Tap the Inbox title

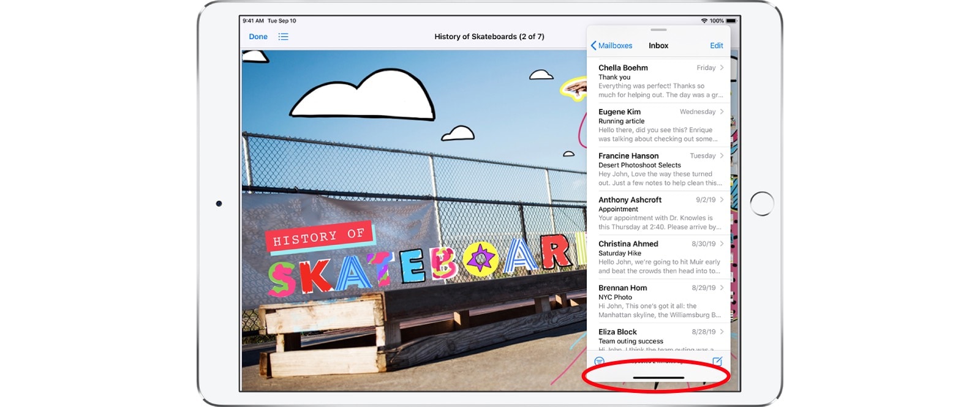[658, 46]
